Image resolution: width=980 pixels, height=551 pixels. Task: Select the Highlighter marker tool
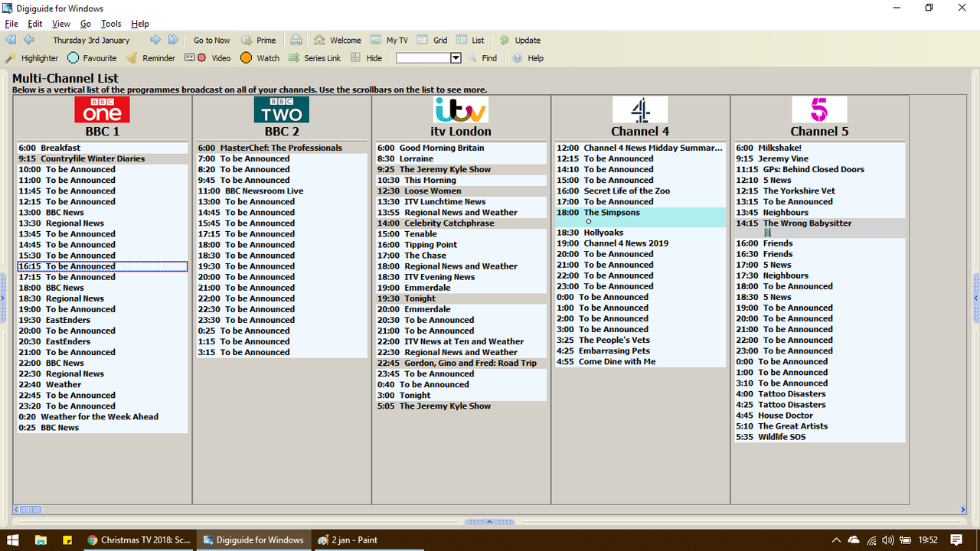tap(31, 58)
